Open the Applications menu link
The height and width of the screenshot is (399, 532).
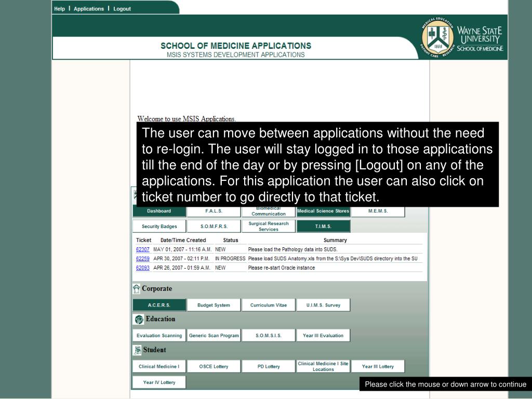(x=88, y=9)
